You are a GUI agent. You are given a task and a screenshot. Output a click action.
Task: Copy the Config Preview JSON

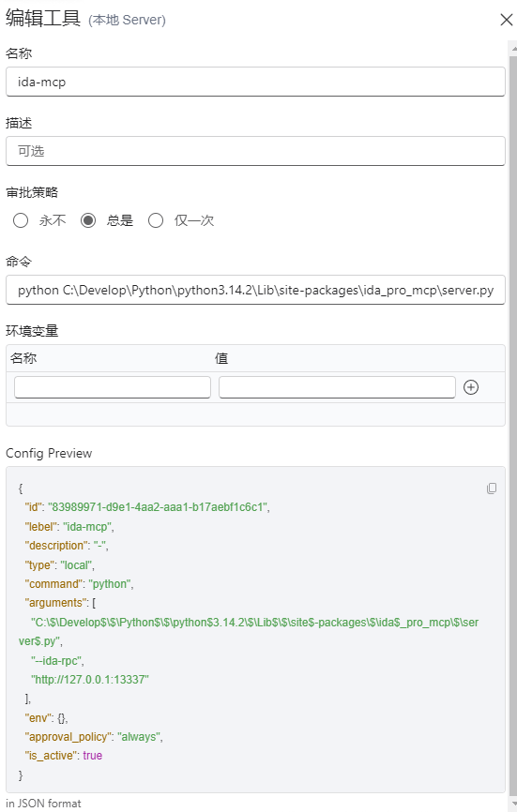tap(492, 489)
